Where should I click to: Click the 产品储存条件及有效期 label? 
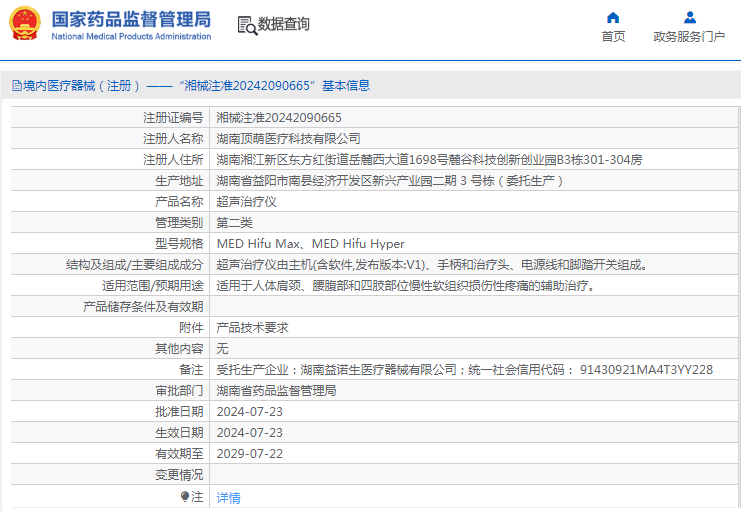click(x=143, y=307)
